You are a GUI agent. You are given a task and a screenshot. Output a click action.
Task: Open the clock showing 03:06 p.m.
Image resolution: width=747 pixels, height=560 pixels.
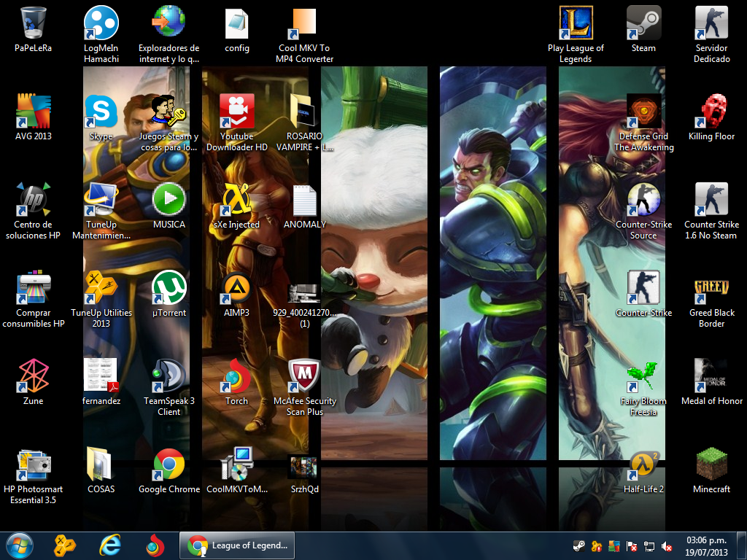click(706, 546)
